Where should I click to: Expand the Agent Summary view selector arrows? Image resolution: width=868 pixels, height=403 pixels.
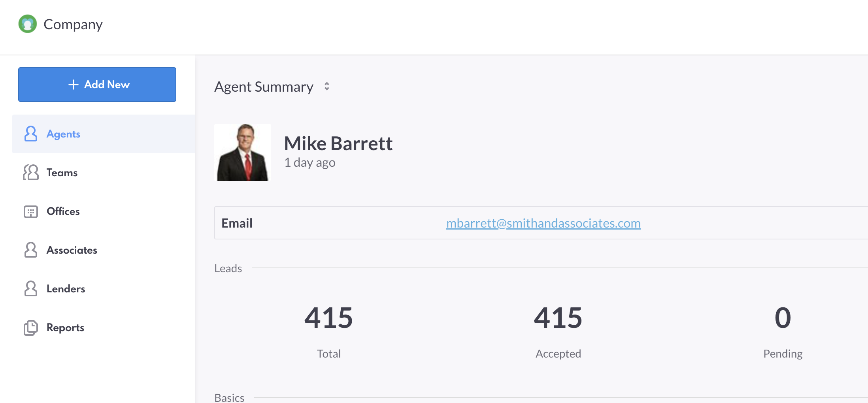327,87
